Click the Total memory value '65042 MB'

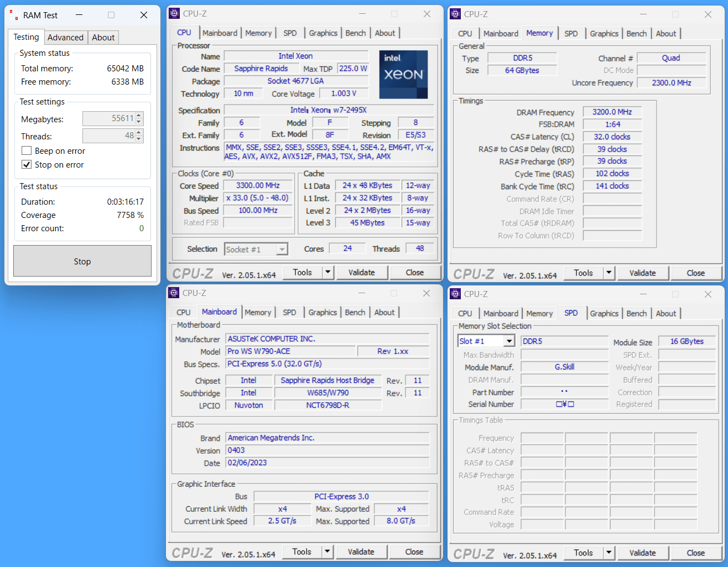(x=126, y=69)
